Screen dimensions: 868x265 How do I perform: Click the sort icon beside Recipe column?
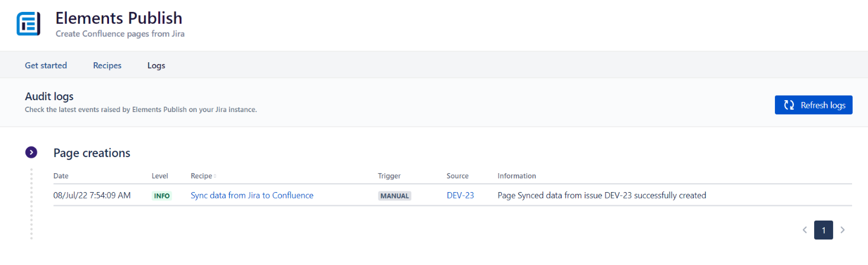click(215, 177)
